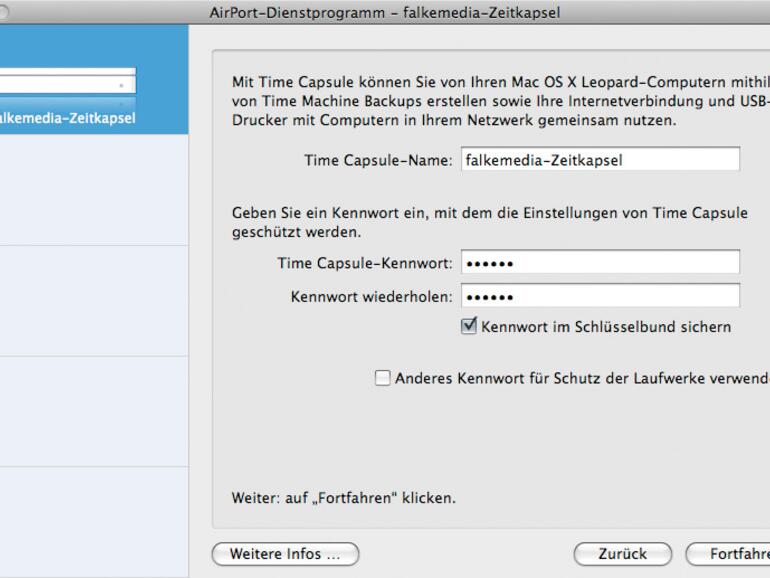This screenshot has width=770, height=578.
Task: Click the 'Time Capsule-Name:' label
Action: (378, 160)
